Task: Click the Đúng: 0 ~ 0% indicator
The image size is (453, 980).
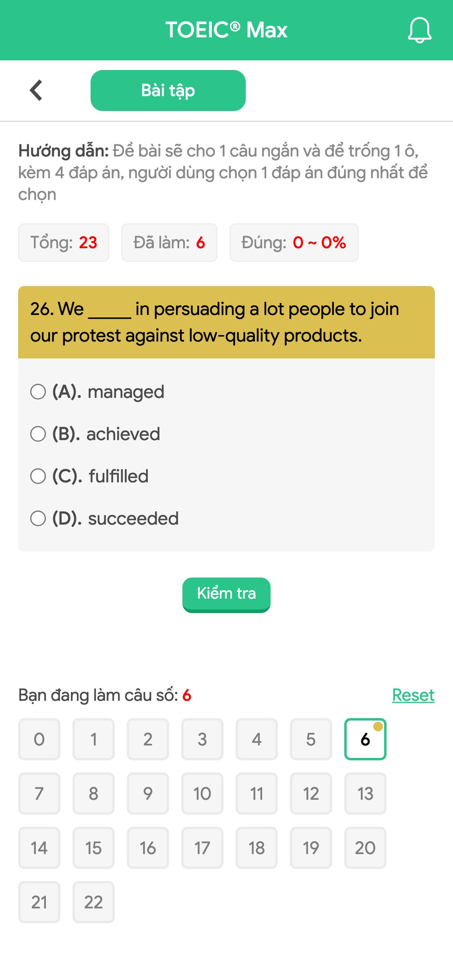Action: [x=294, y=243]
